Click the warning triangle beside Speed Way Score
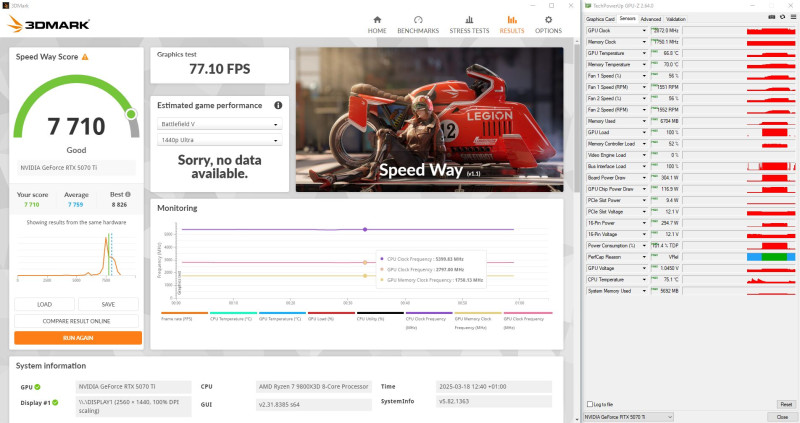800x423 pixels. click(85, 57)
